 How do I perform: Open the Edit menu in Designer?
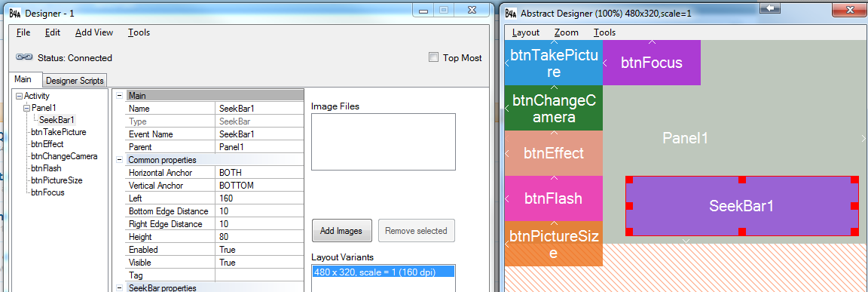point(53,32)
